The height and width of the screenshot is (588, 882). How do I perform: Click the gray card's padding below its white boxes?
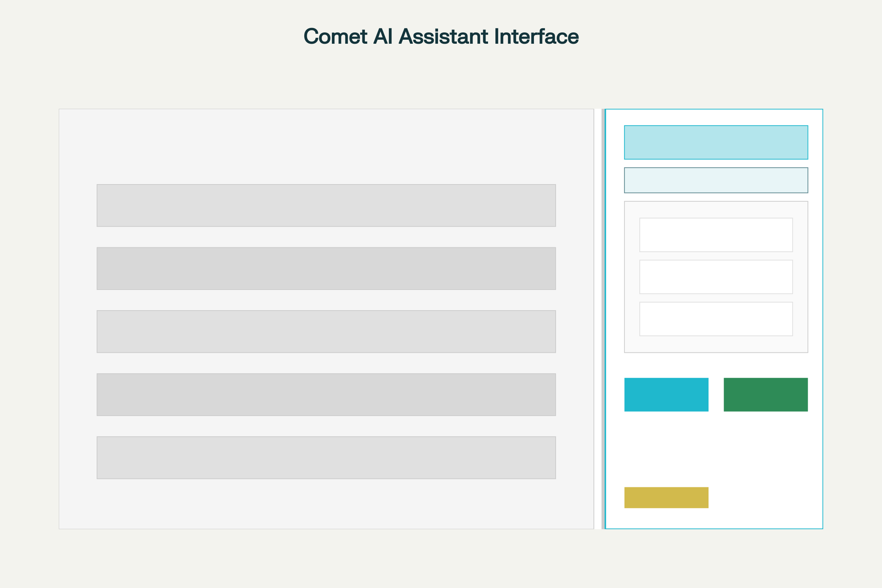[x=716, y=344]
